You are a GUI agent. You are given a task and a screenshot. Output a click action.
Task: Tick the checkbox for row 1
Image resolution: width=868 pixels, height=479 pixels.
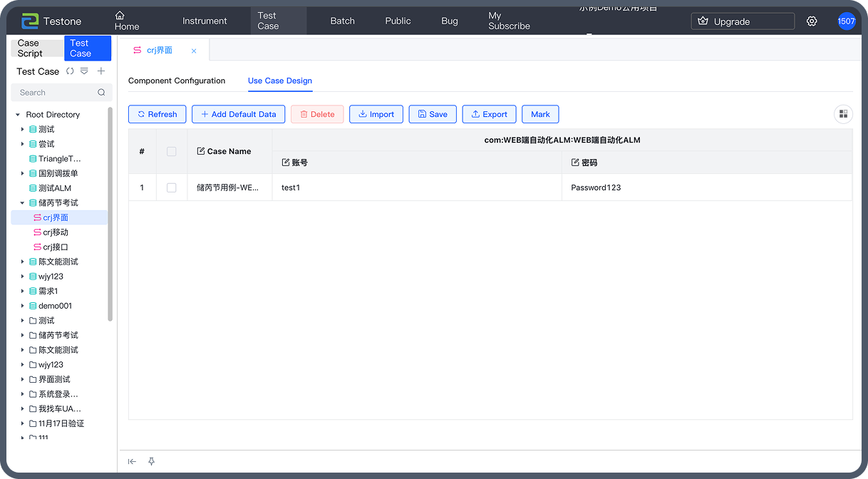[171, 187]
